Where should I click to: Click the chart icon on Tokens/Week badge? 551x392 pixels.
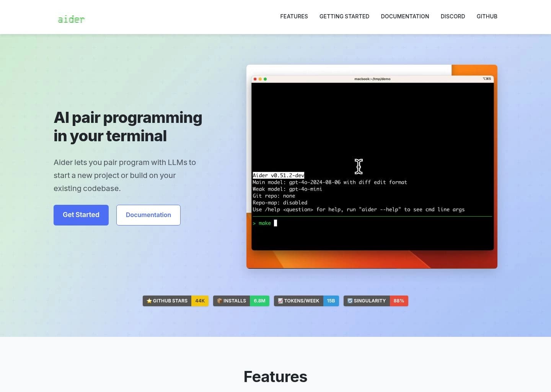280,301
